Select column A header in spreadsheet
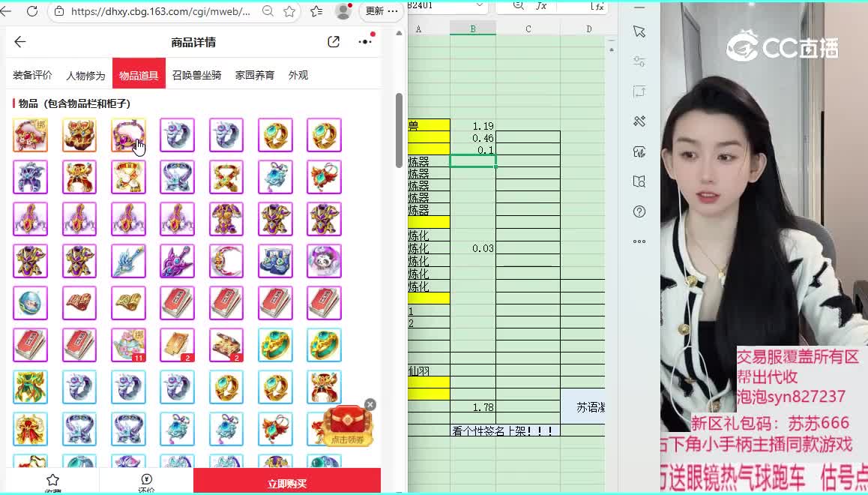The width and height of the screenshot is (868, 495). (418, 28)
